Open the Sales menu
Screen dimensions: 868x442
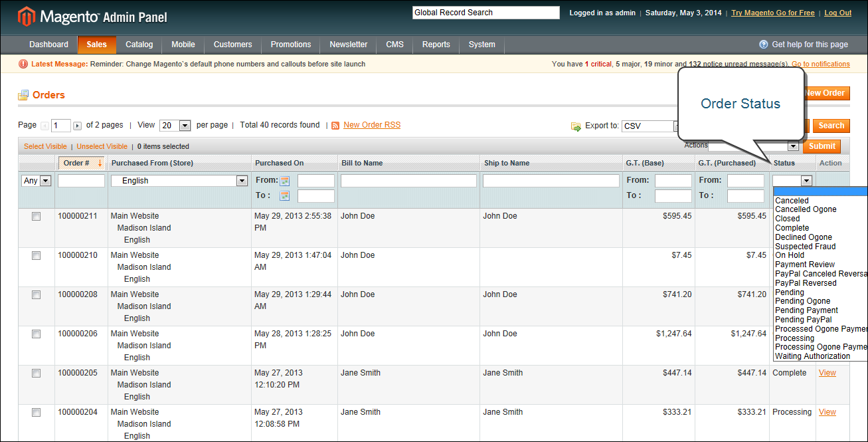click(97, 45)
